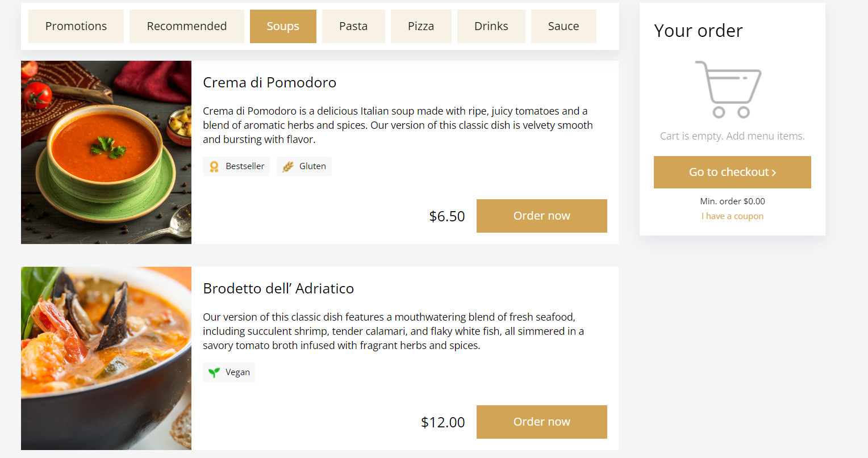Click the I have a coupon link
The height and width of the screenshot is (458, 868).
click(x=732, y=216)
